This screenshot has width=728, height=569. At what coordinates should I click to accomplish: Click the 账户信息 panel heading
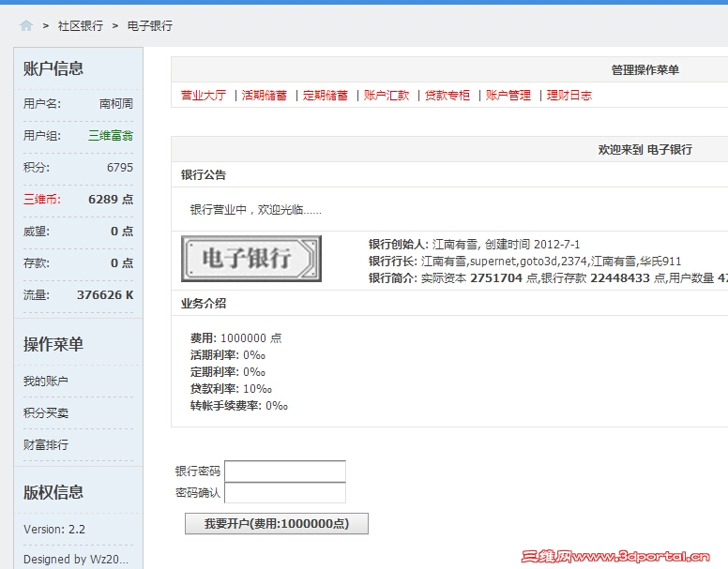(x=53, y=68)
